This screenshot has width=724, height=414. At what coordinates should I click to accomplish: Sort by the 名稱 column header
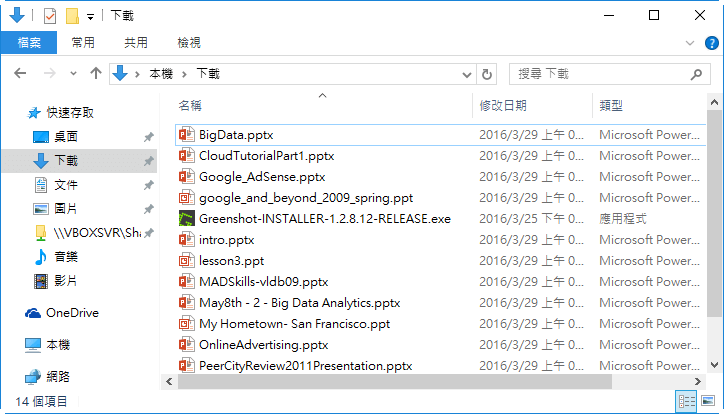click(190, 106)
